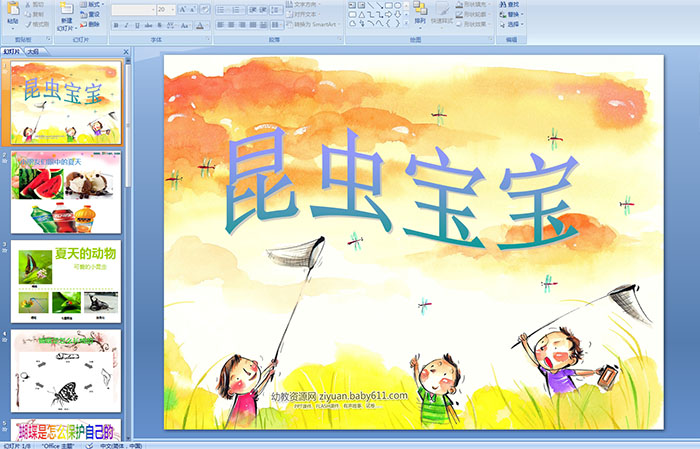Insert a new slide (新建幻灯片)
700x449 pixels.
point(67,17)
